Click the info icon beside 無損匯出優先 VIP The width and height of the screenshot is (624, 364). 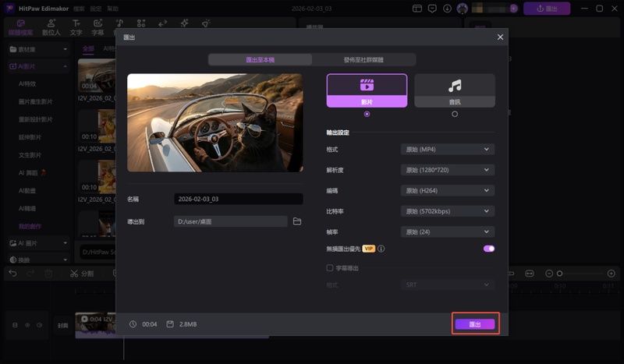(381, 249)
